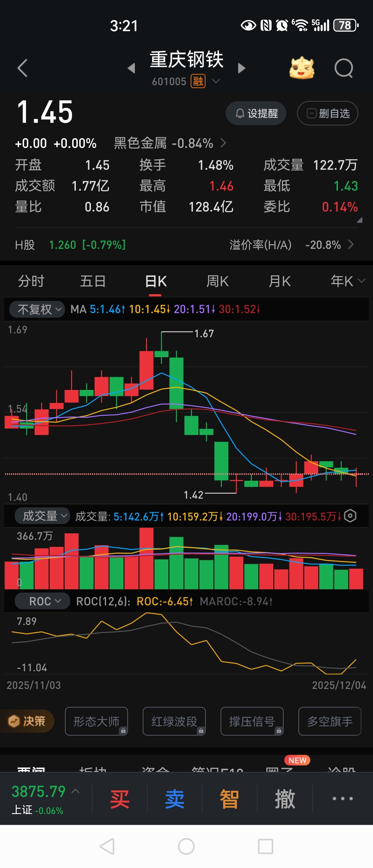The image size is (373, 868).
Task: Tap the MA 30:1.52 value
Action: [239, 309]
